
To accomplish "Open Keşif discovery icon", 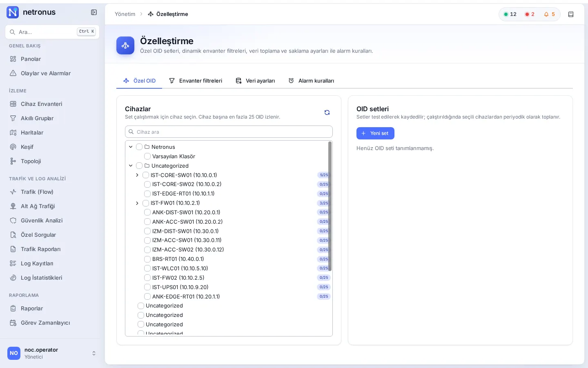I will click(13, 147).
